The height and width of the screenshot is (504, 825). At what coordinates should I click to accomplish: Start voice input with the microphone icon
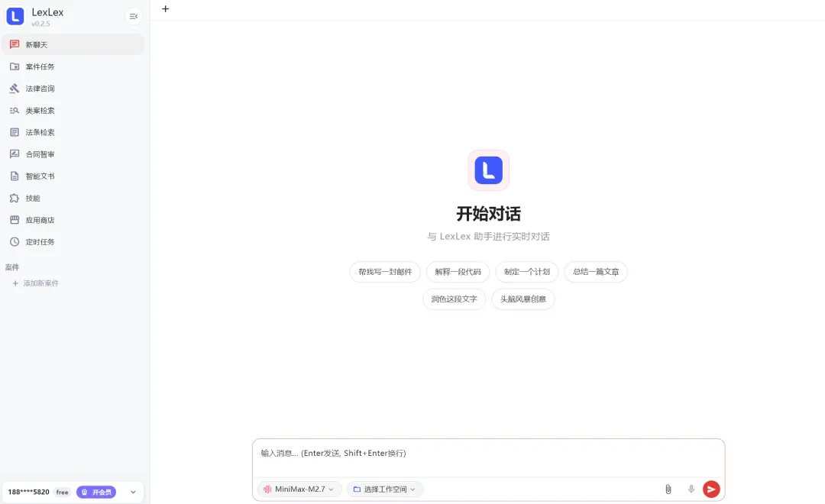(691, 489)
